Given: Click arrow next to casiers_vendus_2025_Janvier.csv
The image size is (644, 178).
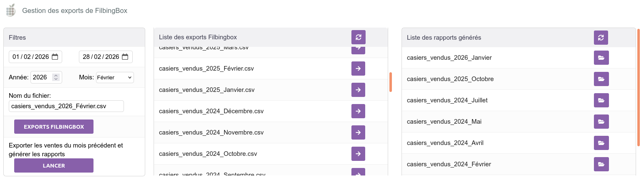Looking at the screenshot, I should (x=358, y=90).
